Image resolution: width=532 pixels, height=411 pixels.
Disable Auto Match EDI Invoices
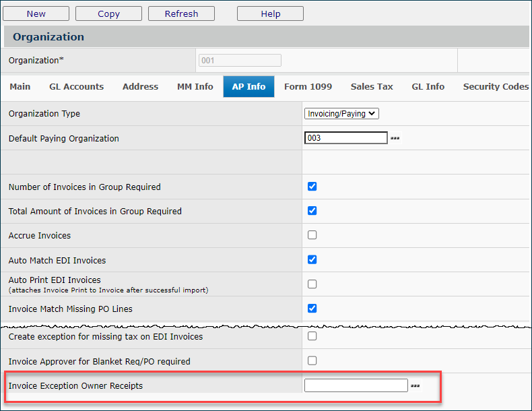click(312, 260)
